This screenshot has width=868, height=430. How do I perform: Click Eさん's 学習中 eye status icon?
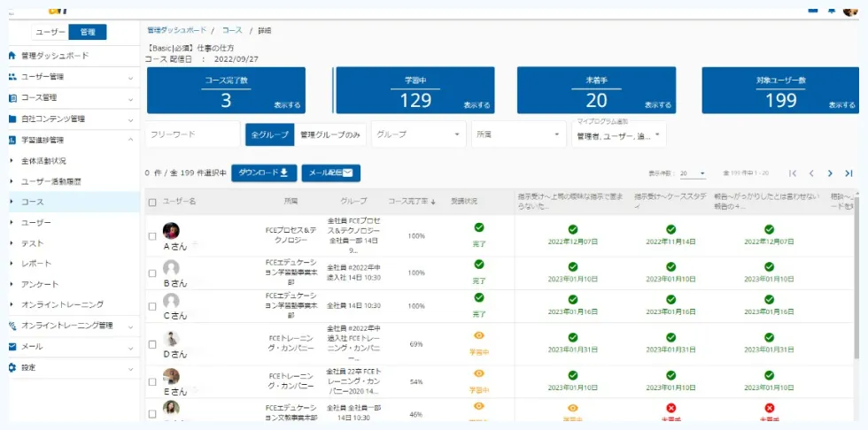click(479, 373)
